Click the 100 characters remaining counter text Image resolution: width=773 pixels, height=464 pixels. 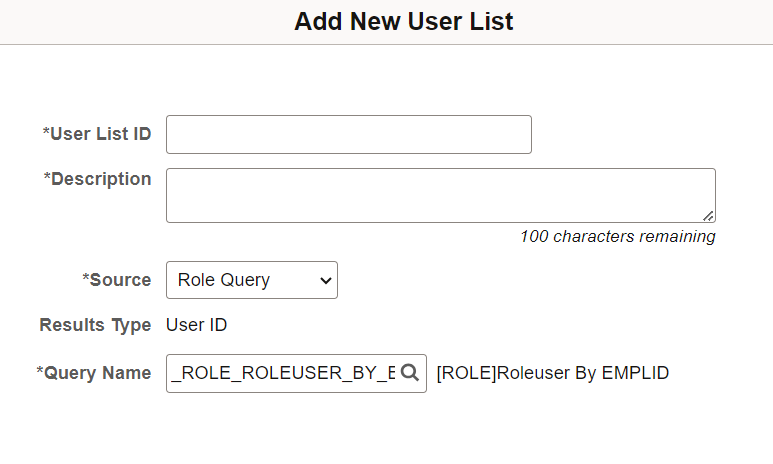618,236
